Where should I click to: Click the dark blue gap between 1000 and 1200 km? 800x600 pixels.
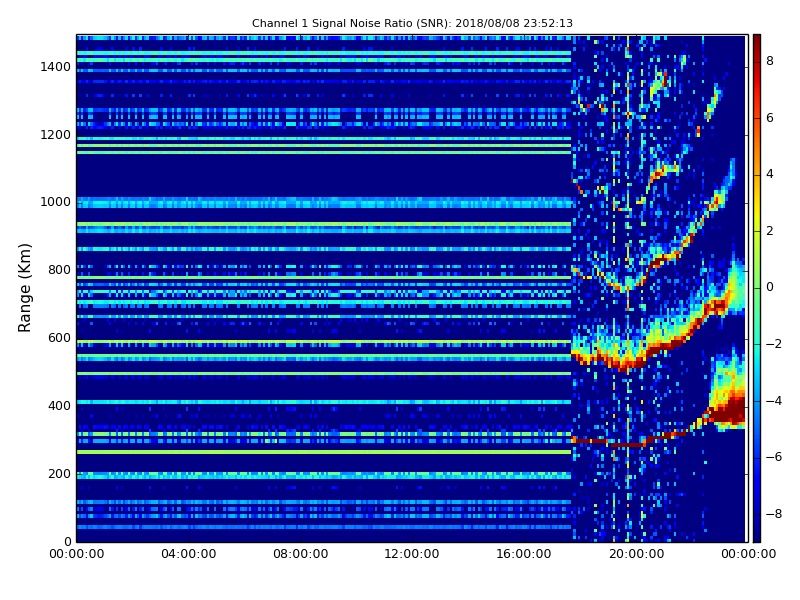(x=323, y=176)
